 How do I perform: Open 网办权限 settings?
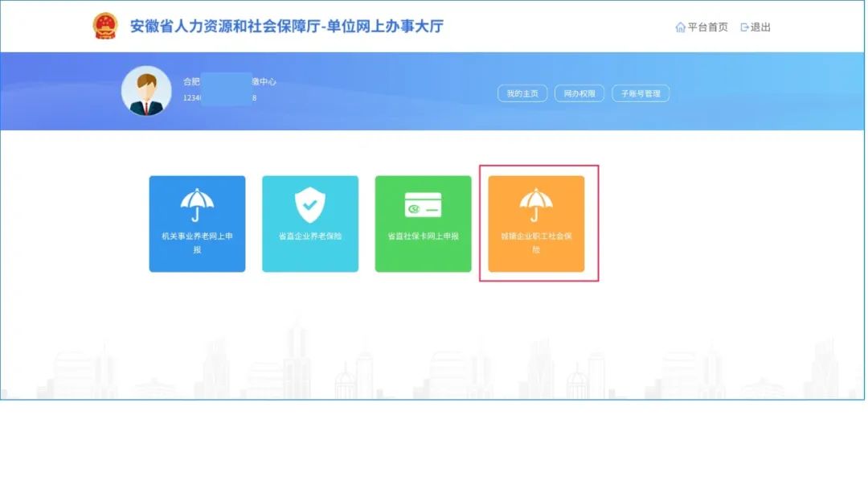(x=580, y=92)
